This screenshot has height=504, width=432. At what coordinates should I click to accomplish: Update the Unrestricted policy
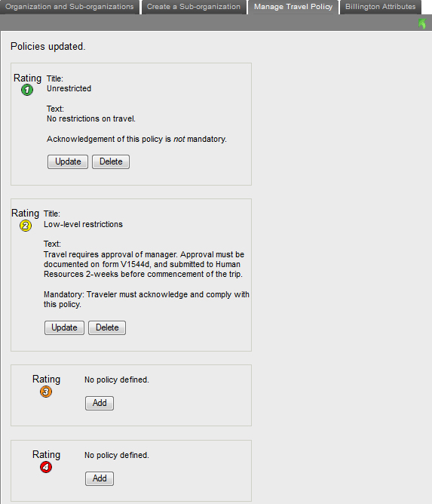(68, 161)
